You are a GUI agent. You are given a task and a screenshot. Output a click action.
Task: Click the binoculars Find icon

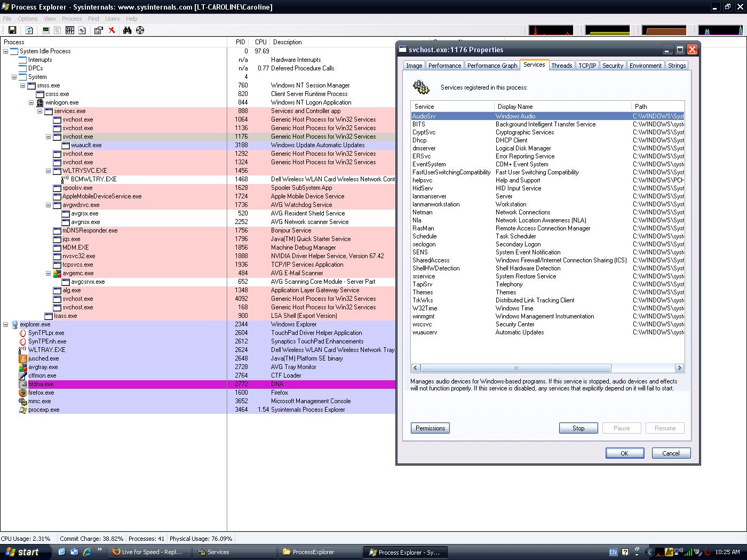click(127, 30)
